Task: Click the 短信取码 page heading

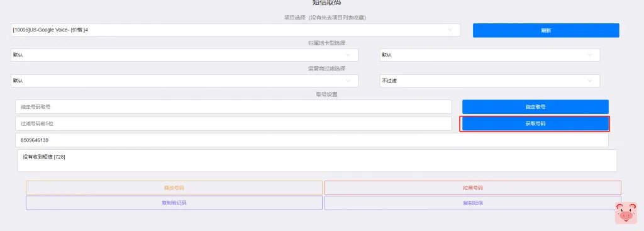Action: pyautogui.click(x=326, y=3)
